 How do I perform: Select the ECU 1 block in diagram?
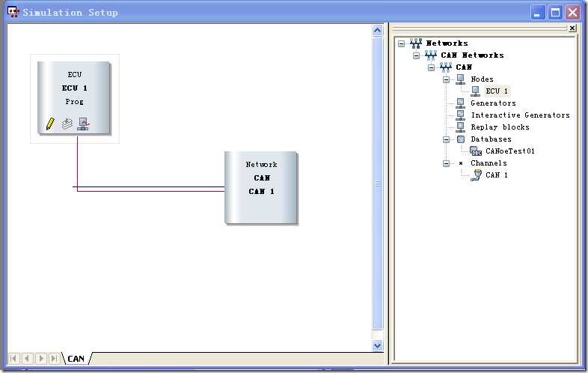click(x=74, y=97)
